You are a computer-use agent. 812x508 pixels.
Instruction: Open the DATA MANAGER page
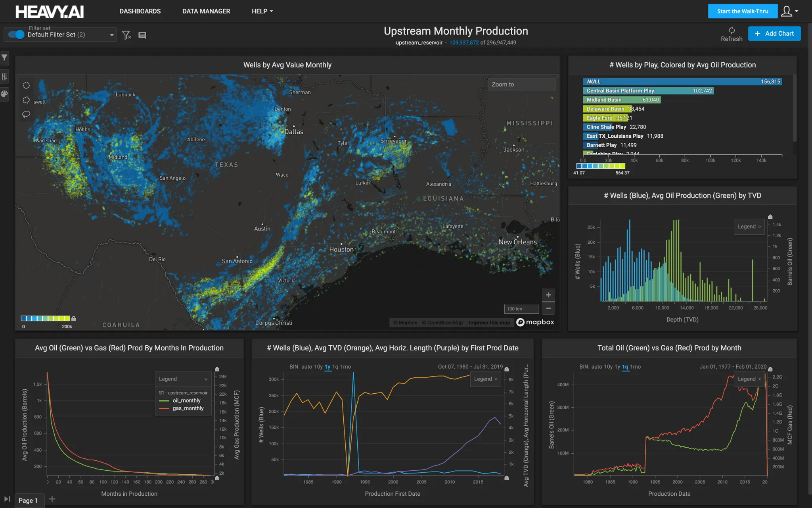point(206,11)
